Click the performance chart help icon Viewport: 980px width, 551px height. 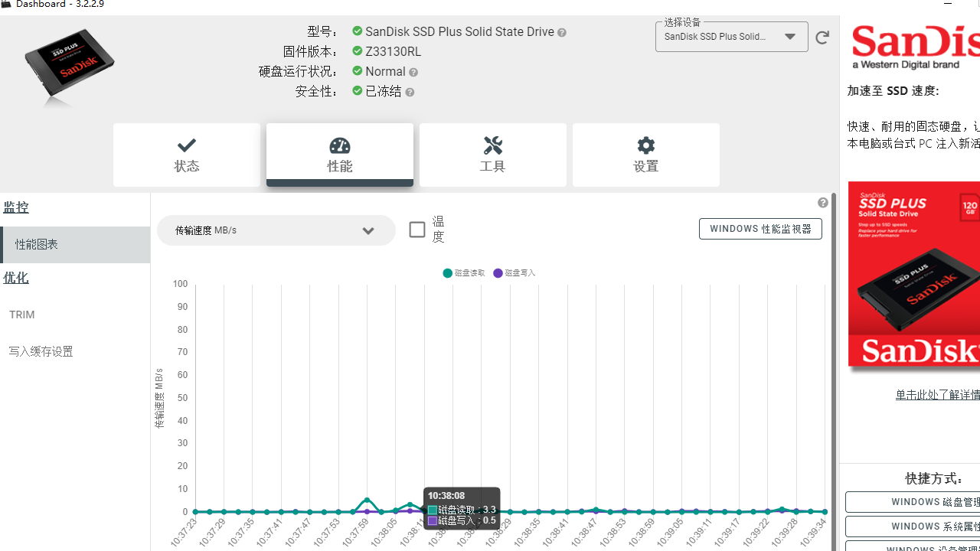pyautogui.click(x=822, y=202)
